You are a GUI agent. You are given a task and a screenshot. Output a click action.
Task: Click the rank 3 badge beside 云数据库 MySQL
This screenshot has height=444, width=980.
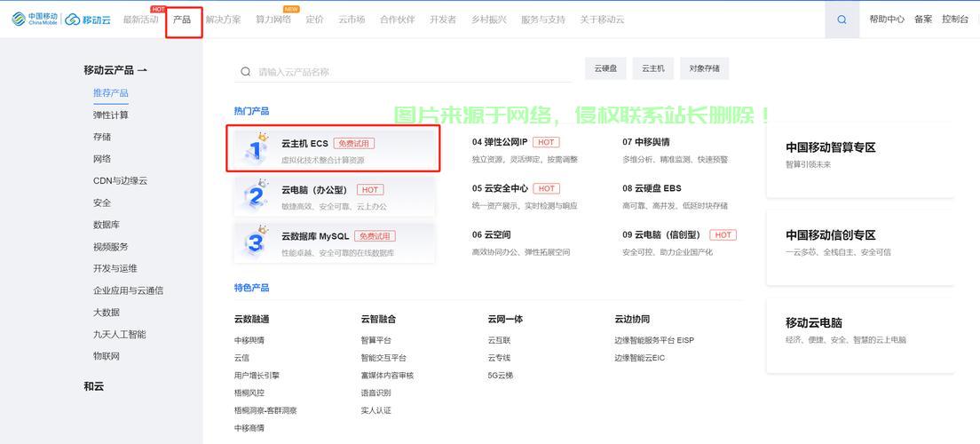pyautogui.click(x=256, y=242)
